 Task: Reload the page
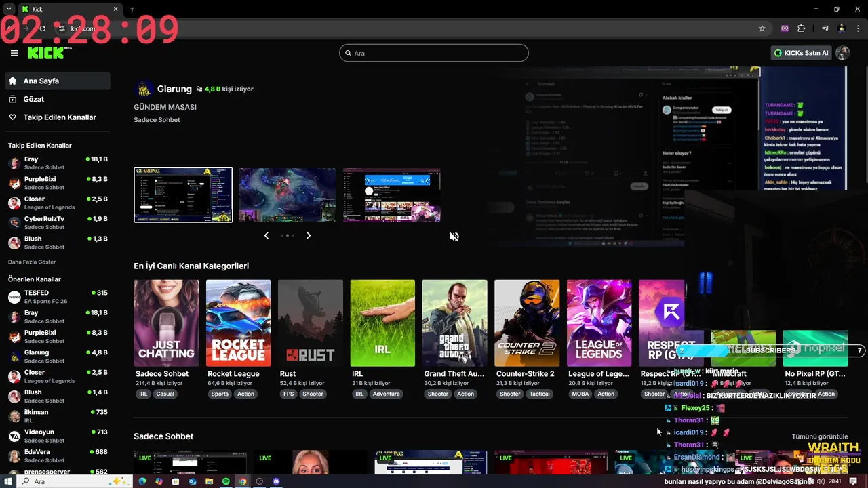pyautogui.click(x=43, y=28)
